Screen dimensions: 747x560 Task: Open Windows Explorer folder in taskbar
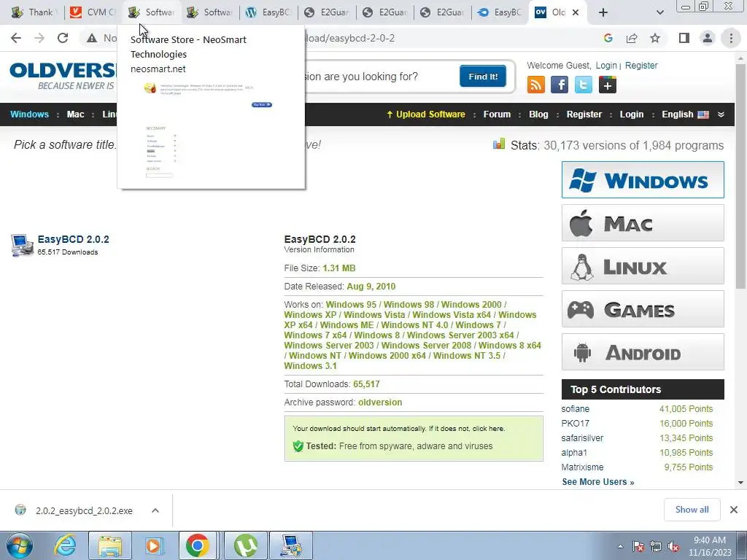coord(110,545)
